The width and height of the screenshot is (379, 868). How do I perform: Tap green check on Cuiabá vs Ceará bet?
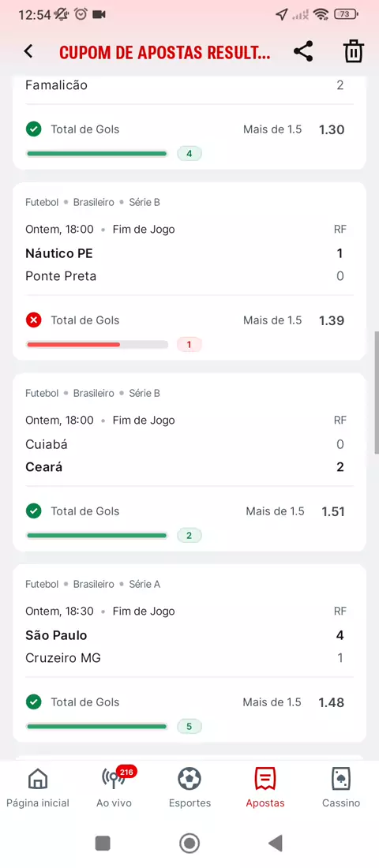[34, 511]
